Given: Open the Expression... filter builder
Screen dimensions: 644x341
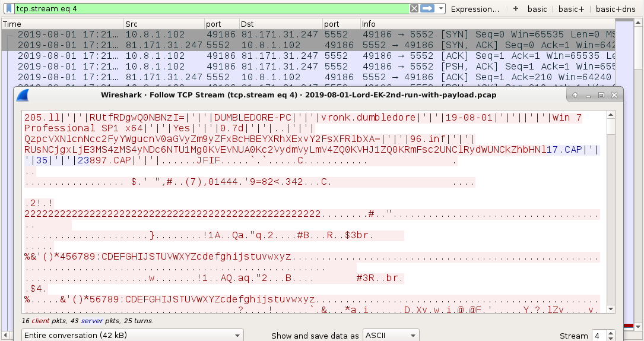Looking at the screenshot, I should [475, 9].
